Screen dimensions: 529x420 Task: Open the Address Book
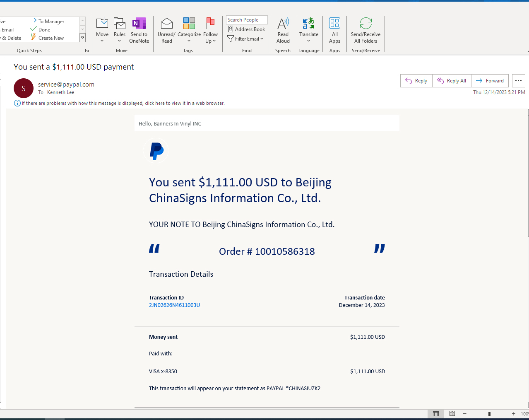click(x=247, y=29)
